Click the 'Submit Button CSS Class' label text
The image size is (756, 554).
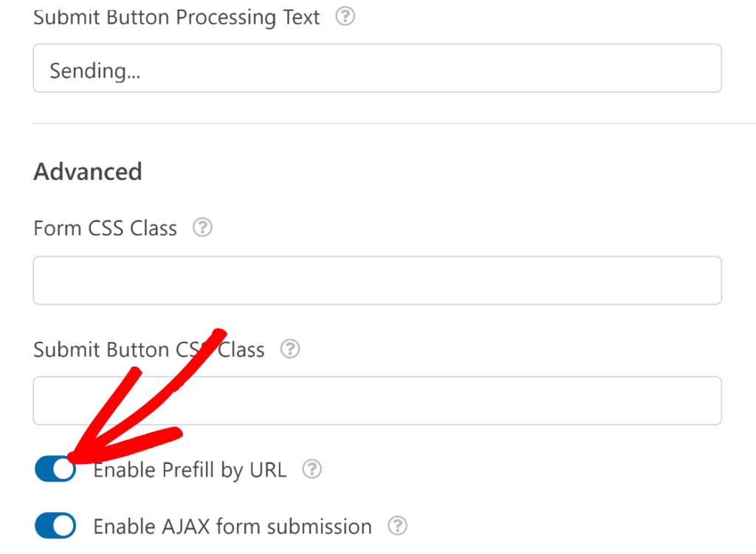click(x=148, y=350)
